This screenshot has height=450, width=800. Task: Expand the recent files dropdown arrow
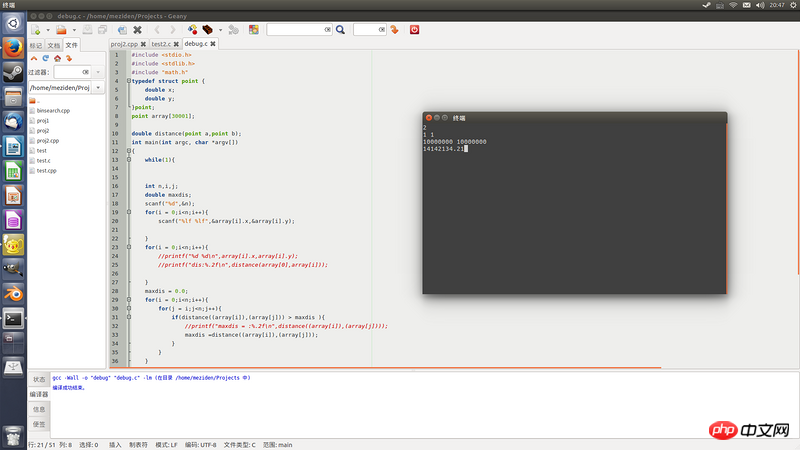[74, 30]
